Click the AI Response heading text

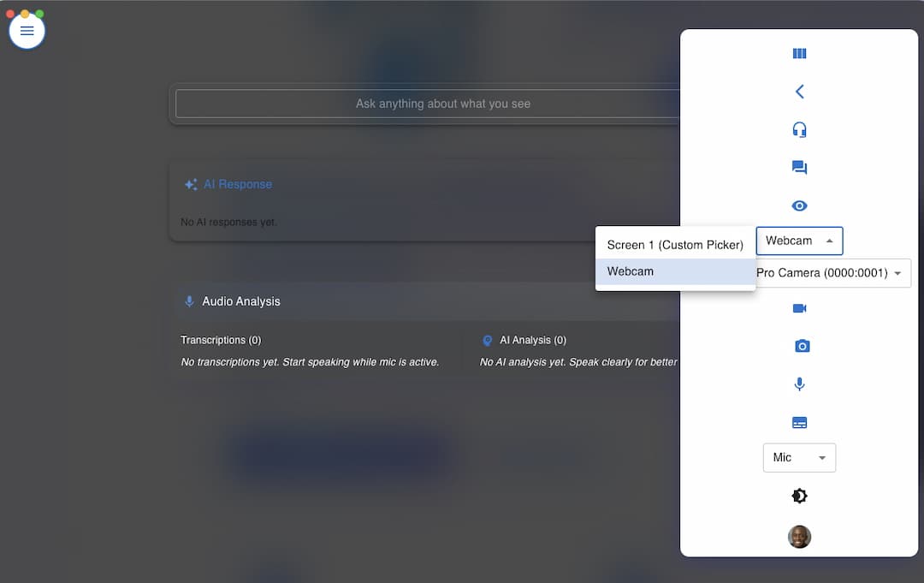238,185
